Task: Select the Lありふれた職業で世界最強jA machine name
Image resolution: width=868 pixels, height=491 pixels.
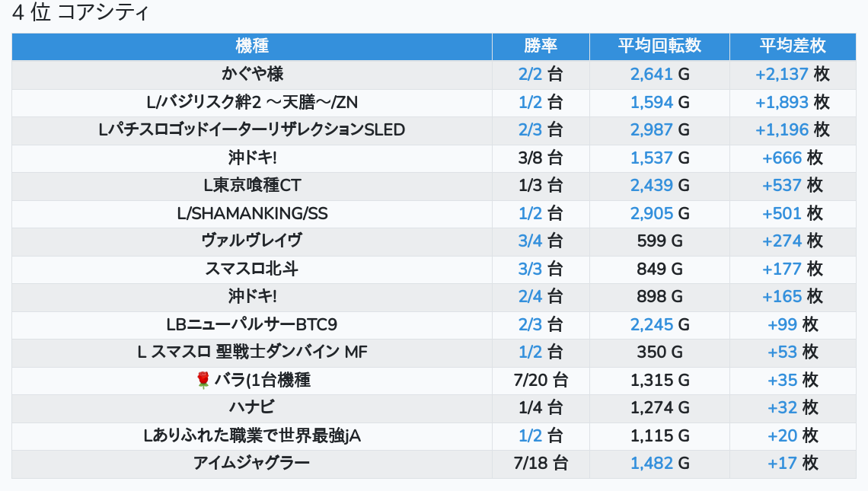Action: 252,435
